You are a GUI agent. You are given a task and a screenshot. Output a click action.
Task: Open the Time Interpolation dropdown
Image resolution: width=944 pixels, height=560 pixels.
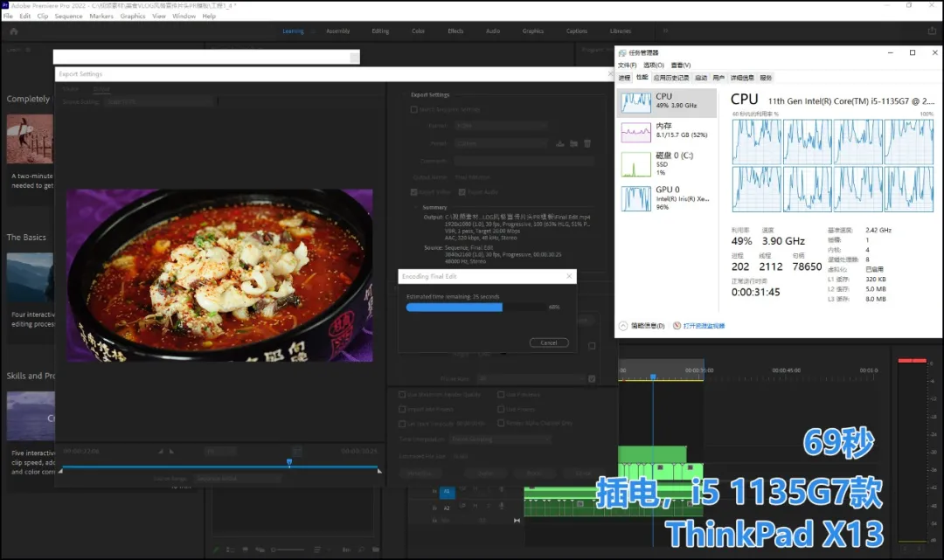click(501, 439)
